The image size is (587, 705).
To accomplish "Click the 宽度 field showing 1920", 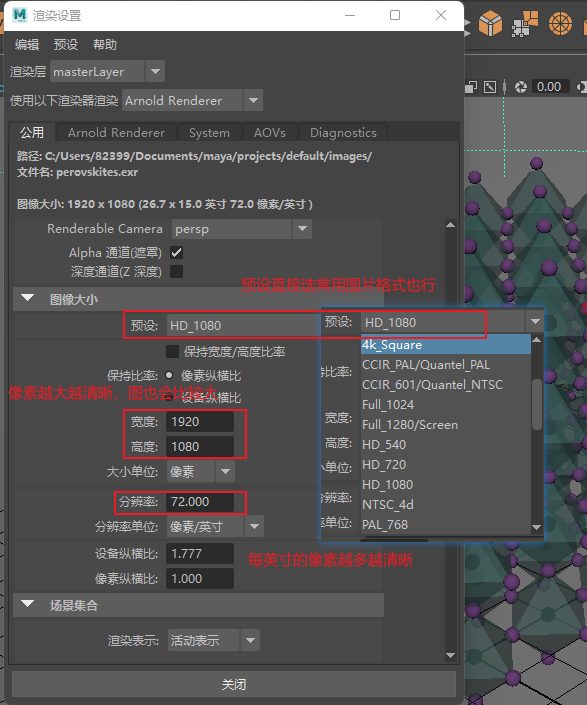I will click(x=200, y=422).
